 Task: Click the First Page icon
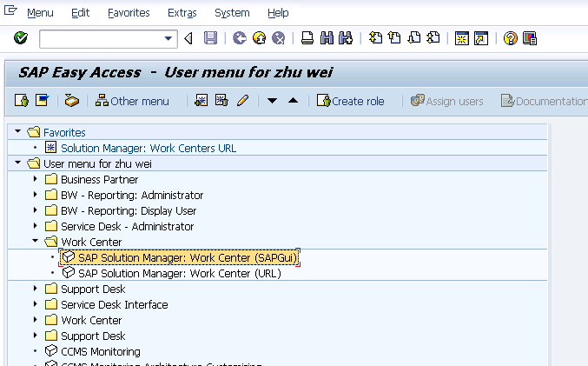375,38
